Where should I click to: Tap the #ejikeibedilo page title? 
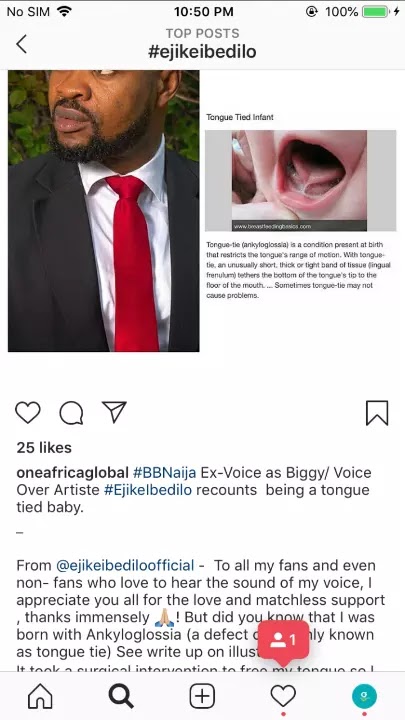click(x=202, y=52)
